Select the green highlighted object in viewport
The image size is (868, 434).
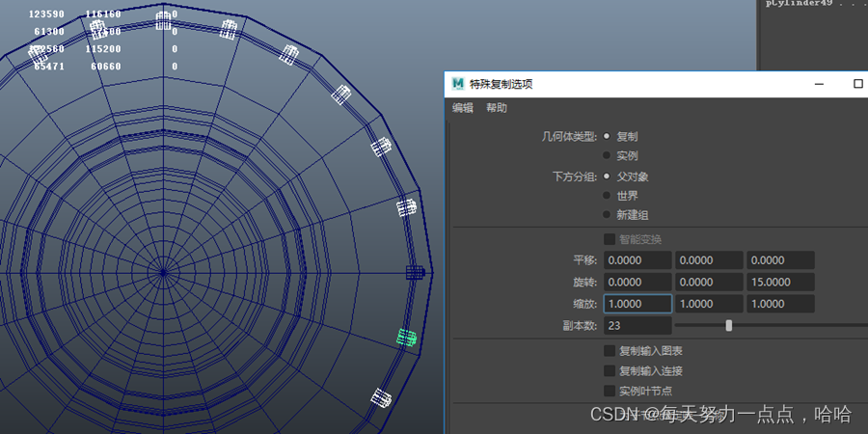(x=406, y=338)
